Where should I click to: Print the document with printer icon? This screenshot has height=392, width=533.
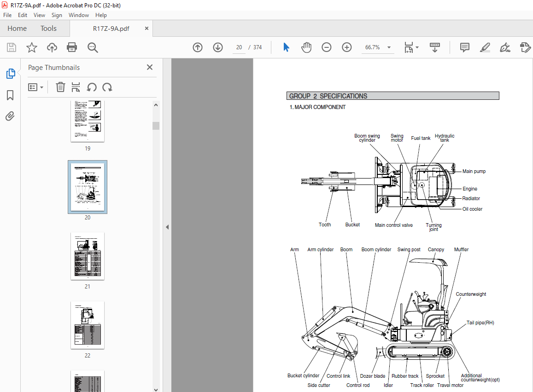[x=72, y=47]
